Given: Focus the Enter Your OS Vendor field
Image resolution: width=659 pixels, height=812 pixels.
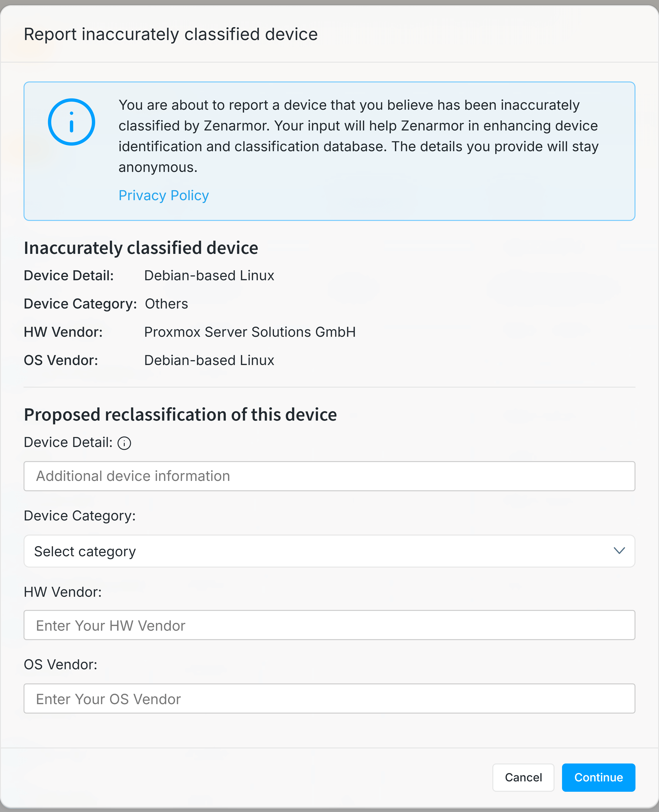Looking at the screenshot, I should click(x=329, y=698).
